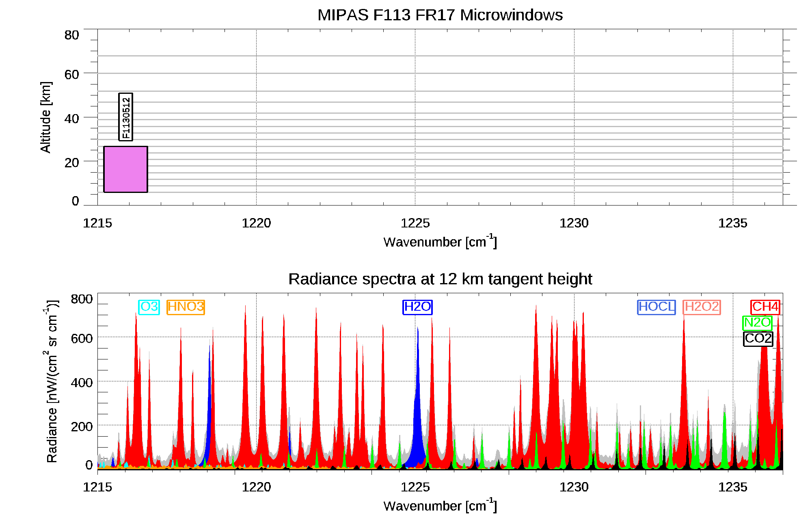Image resolution: width=812 pixels, height=528 pixels.
Task: Click the CO2 legend label
Action: click(x=758, y=338)
